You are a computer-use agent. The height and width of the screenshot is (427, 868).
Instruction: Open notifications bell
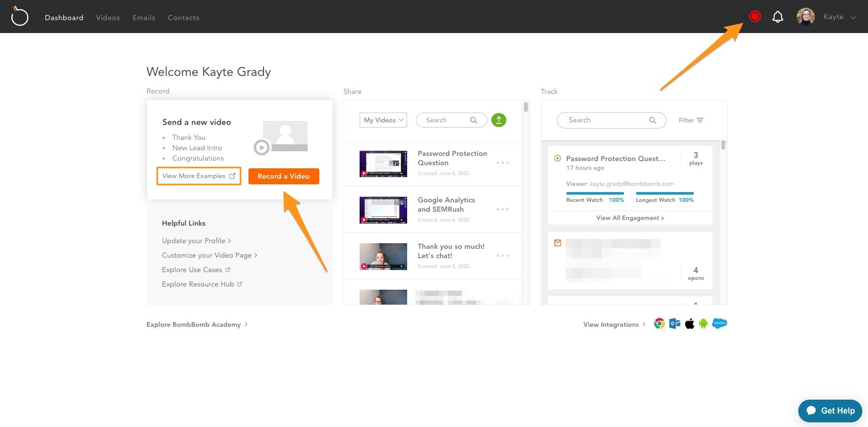[x=778, y=17]
